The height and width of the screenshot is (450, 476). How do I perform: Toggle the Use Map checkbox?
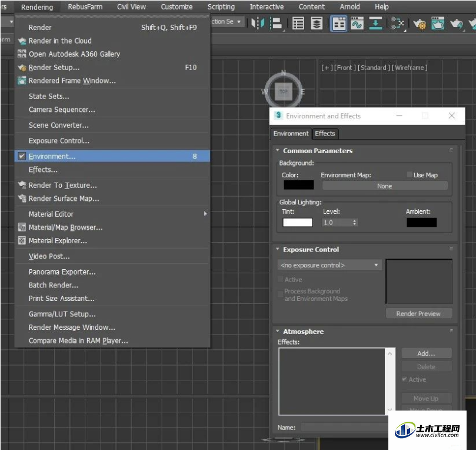pyautogui.click(x=409, y=175)
